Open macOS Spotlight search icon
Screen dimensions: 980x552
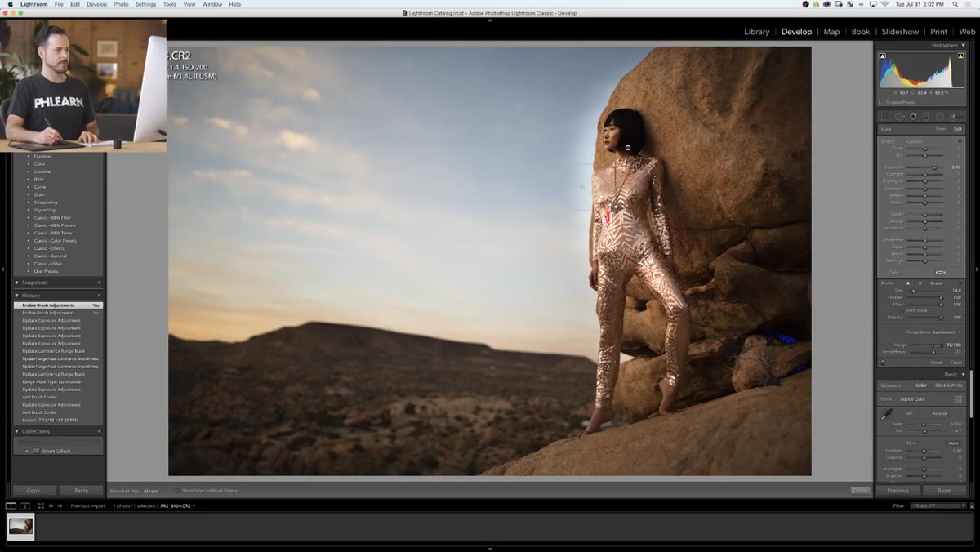(954, 4)
